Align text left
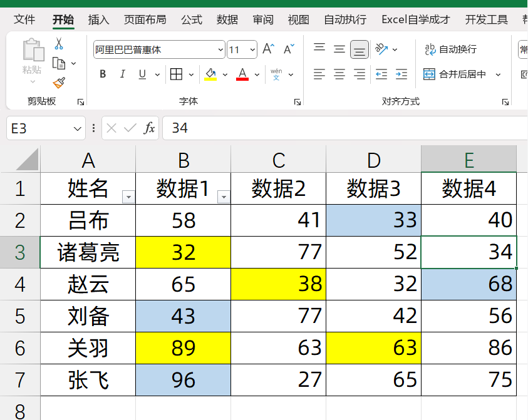 tap(319, 74)
